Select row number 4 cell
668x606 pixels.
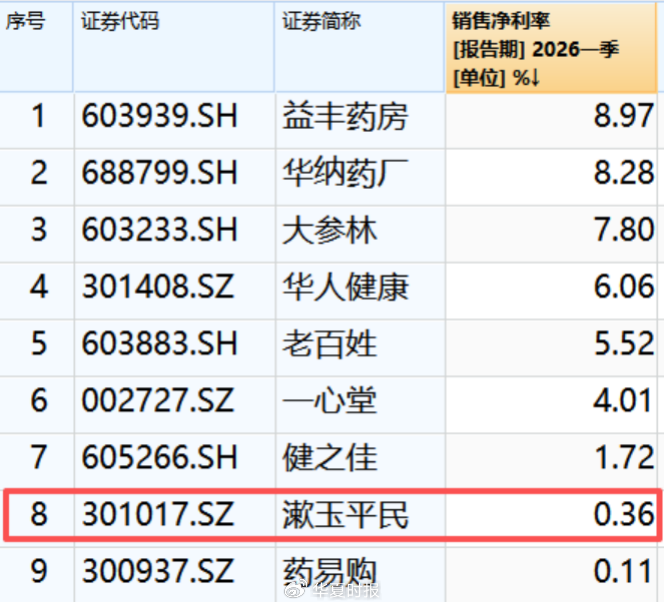coord(37,291)
